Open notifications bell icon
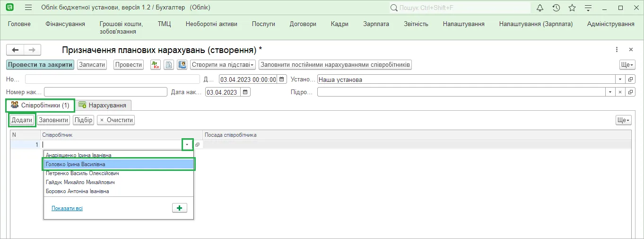This screenshot has height=239, width=644. 540,8
